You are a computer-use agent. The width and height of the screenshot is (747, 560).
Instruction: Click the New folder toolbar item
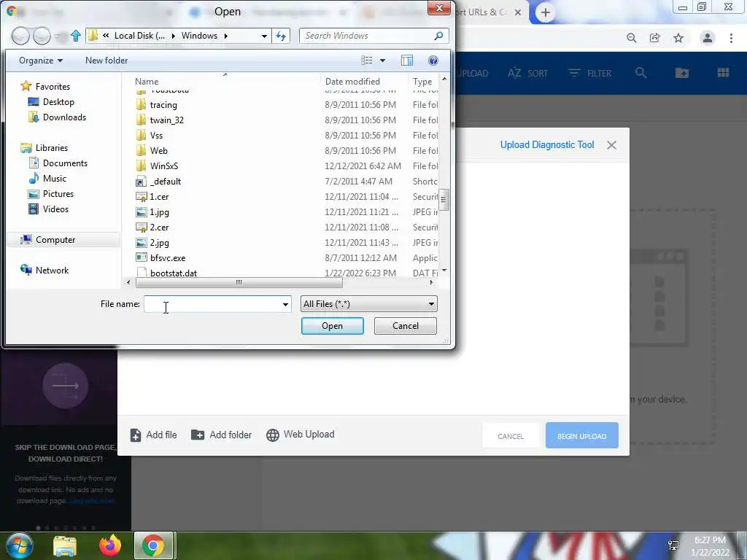(107, 61)
